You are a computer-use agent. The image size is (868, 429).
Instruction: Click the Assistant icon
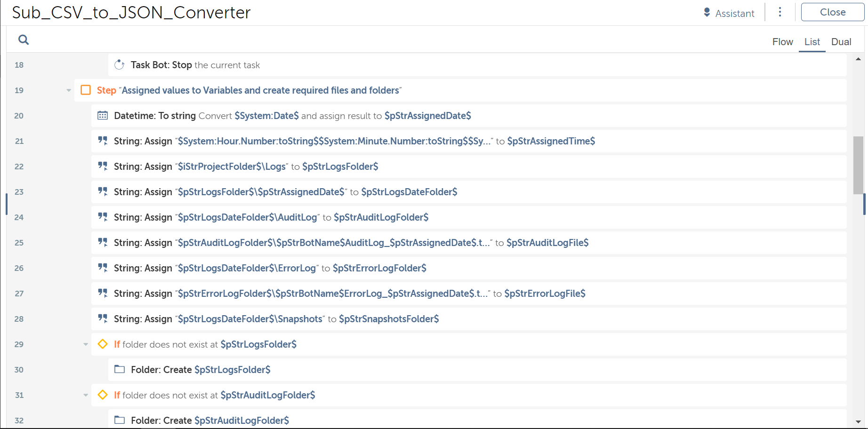(707, 13)
